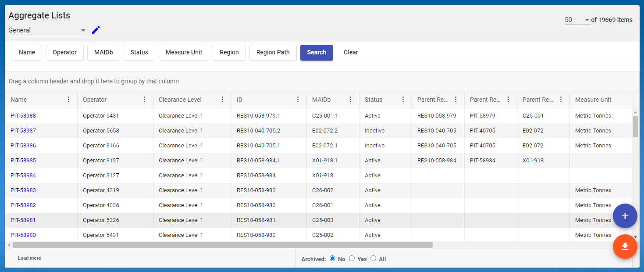
Task: Open the Name column options menu
Action: pyautogui.click(x=68, y=100)
